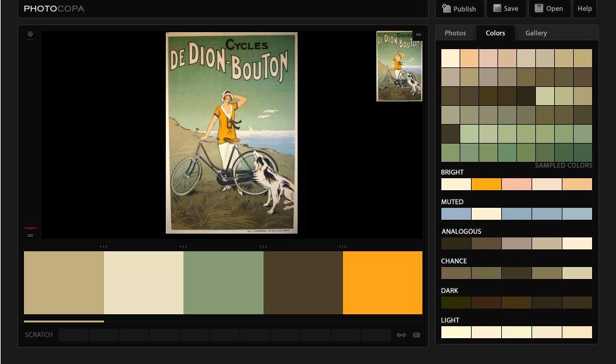The image size is (616, 364).
Task: Select the large tan palette color
Action: tap(64, 282)
